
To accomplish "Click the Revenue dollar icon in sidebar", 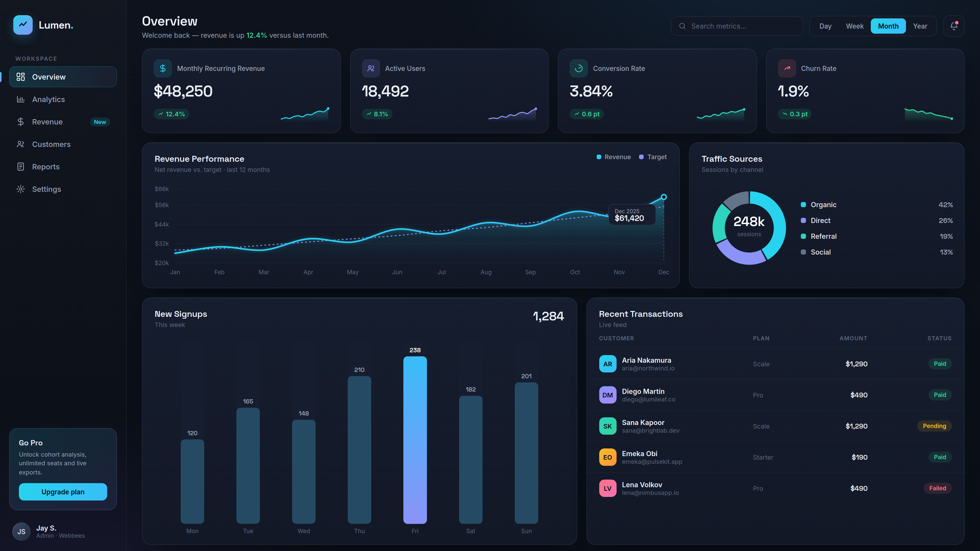I will click(x=20, y=122).
